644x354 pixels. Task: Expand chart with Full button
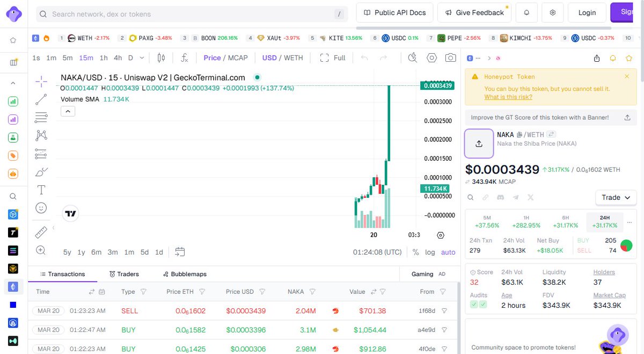click(333, 57)
